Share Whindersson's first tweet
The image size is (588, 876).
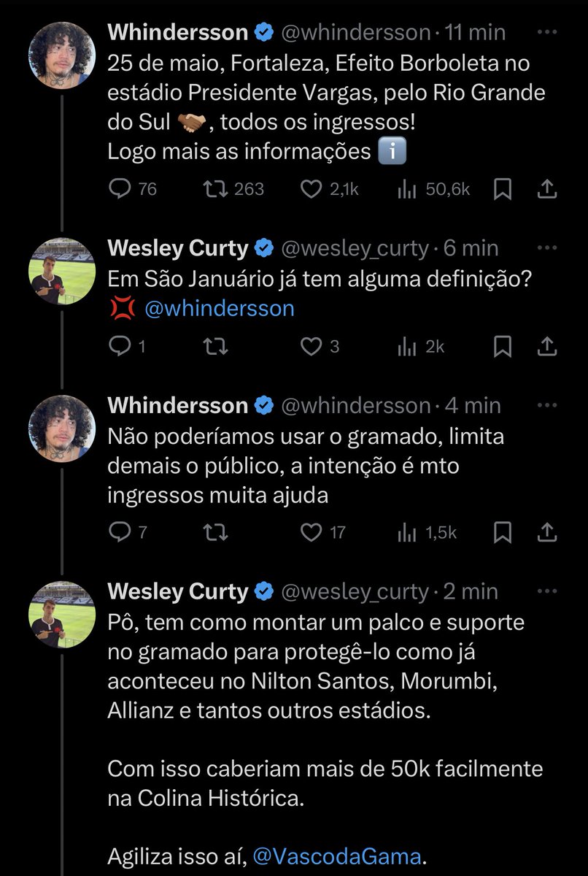point(547,190)
